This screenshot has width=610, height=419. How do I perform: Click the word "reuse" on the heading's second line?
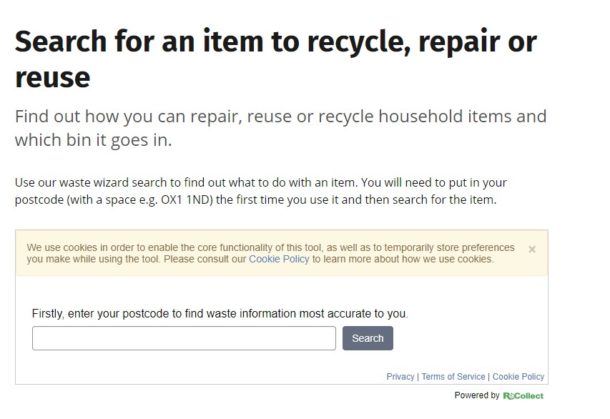[52, 77]
